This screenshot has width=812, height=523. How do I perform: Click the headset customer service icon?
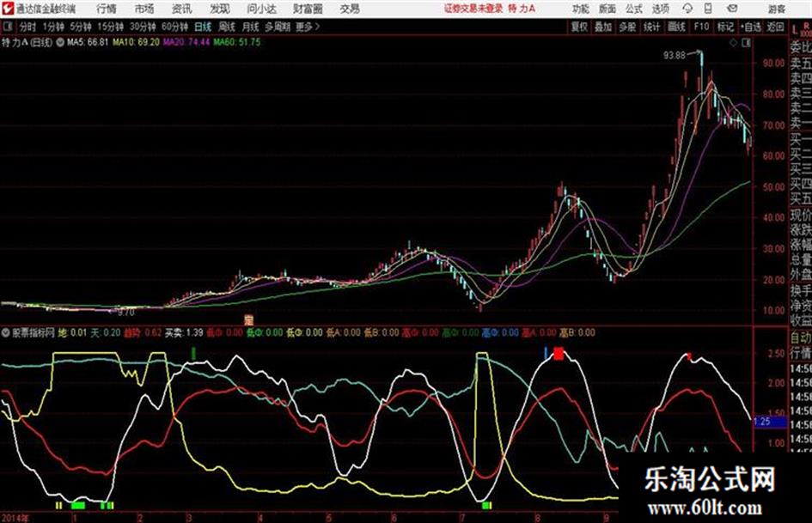click(x=687, y=9)
